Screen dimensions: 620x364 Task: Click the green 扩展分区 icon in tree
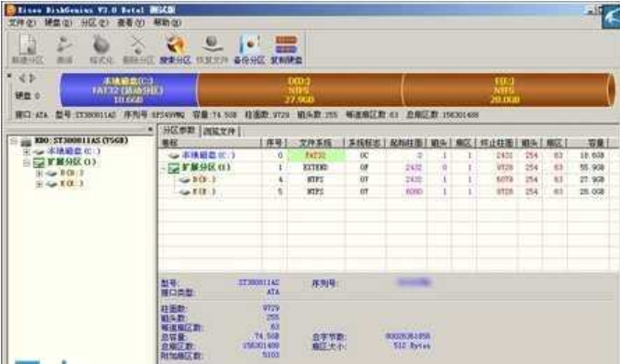click(39, 162)
